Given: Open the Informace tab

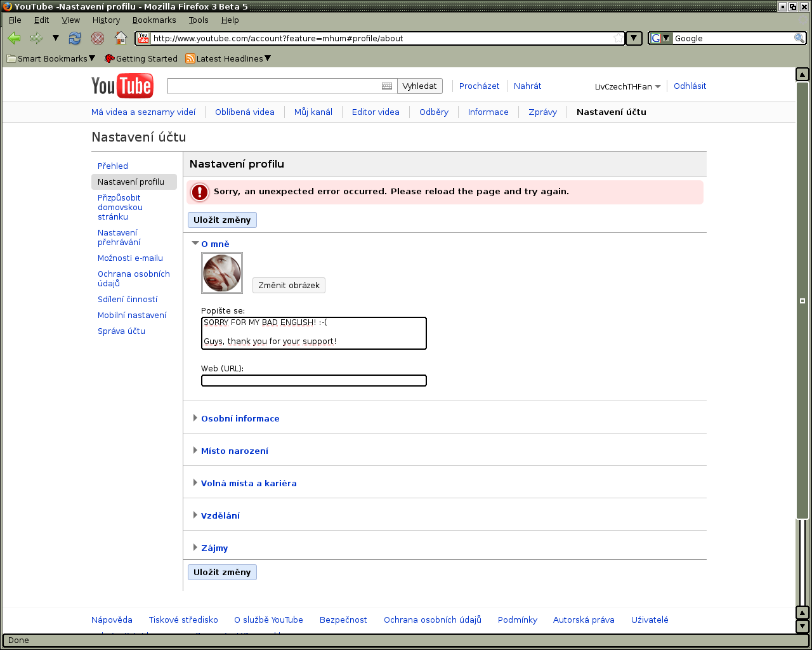Looking at the screenshot, I should [488, 112].
